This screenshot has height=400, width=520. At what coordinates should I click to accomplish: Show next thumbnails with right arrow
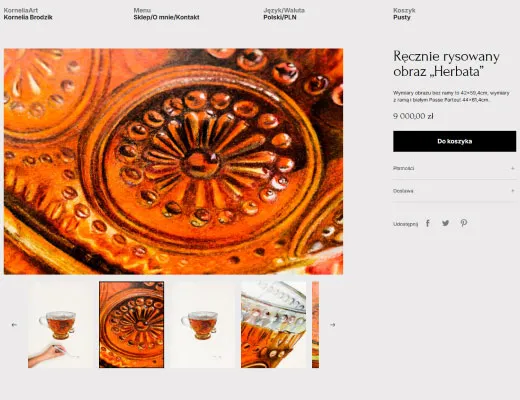pyautogui.click(x=333, y=325)
